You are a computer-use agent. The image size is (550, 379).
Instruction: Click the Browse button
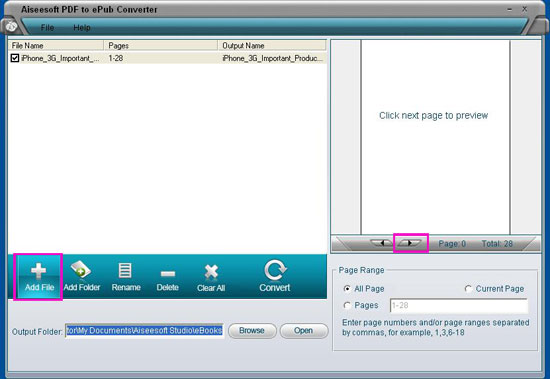point(252,331)
